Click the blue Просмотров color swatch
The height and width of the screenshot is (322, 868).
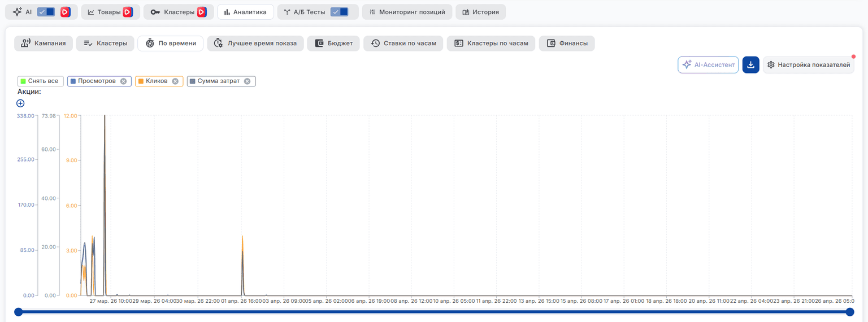click(73, 81)
